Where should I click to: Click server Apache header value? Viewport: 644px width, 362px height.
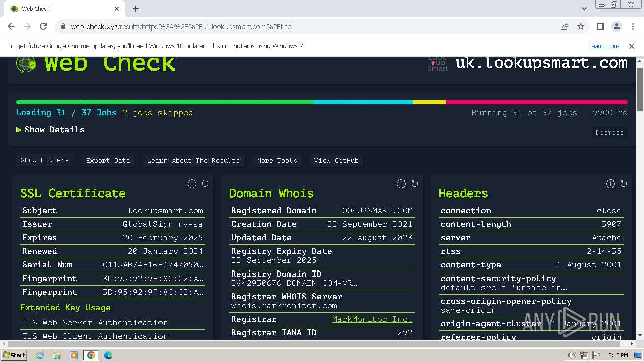607,238
